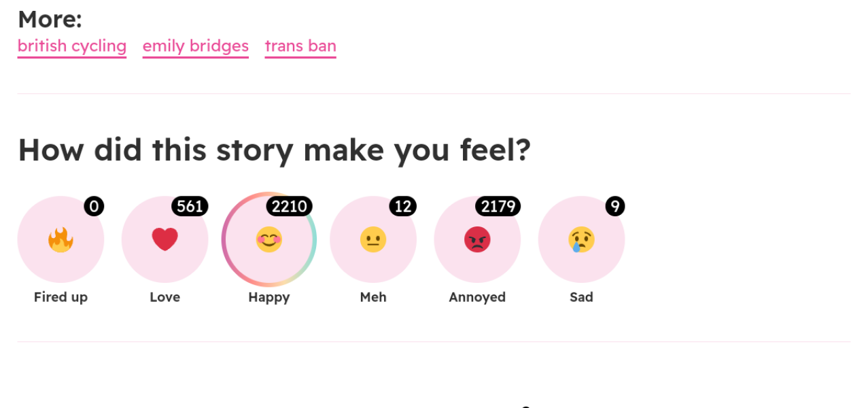Click the 2210 count badge on Happy
This screenshot has width=868, height=408.
point(290,206)
